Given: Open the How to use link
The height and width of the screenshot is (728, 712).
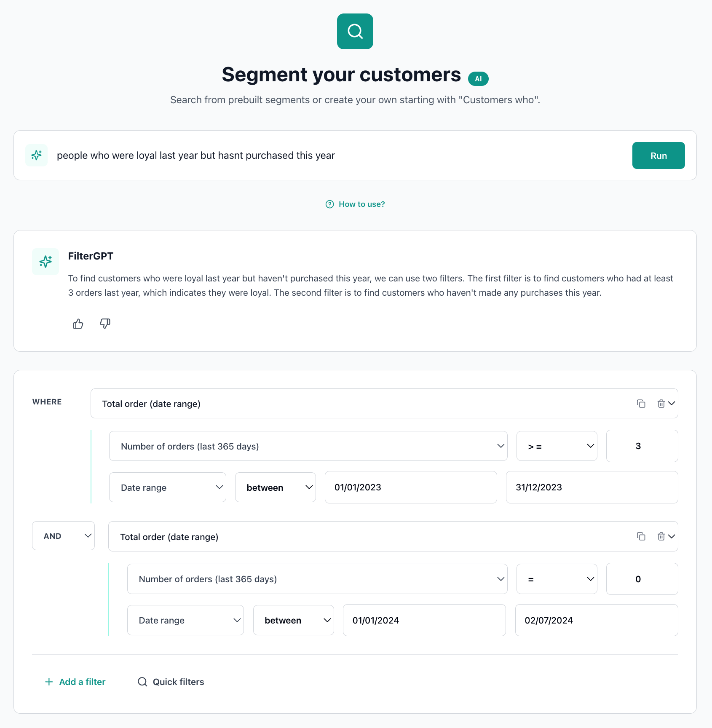Looking at the screenshot, I should [361, 204].
